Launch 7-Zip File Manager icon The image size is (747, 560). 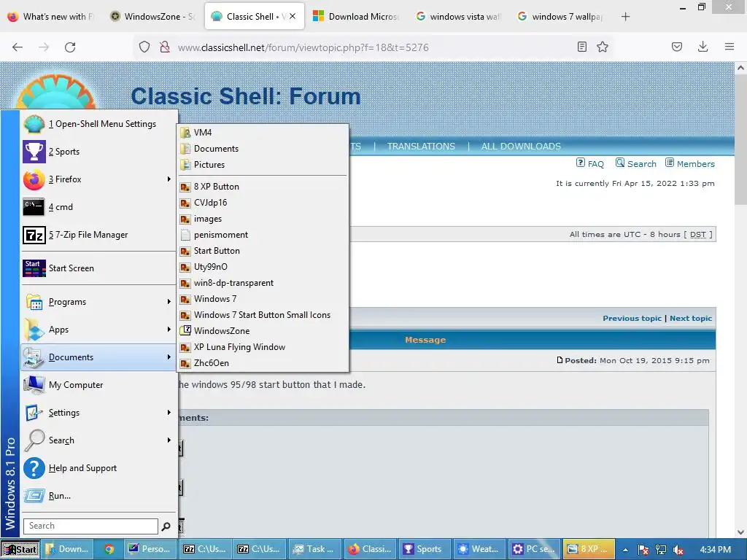tap(34, 235)
